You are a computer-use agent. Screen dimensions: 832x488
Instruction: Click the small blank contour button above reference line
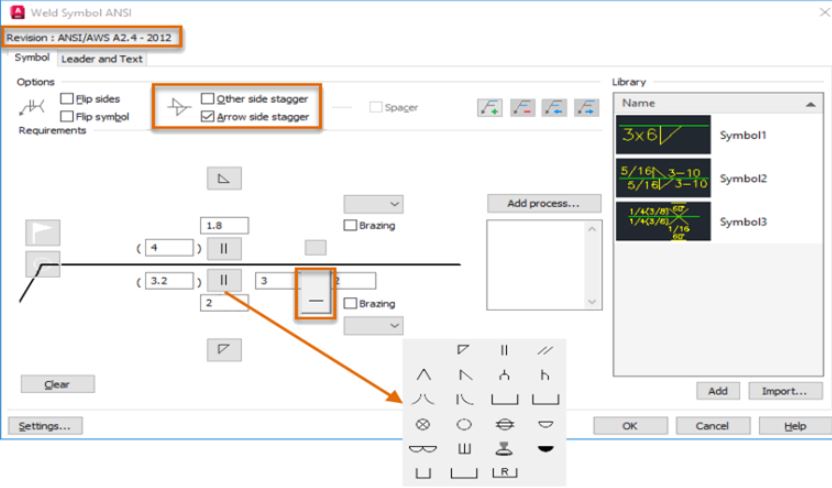(316, 247)
